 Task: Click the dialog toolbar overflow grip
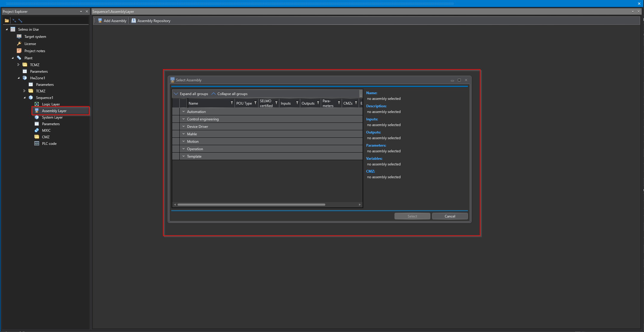coord(361,94)
